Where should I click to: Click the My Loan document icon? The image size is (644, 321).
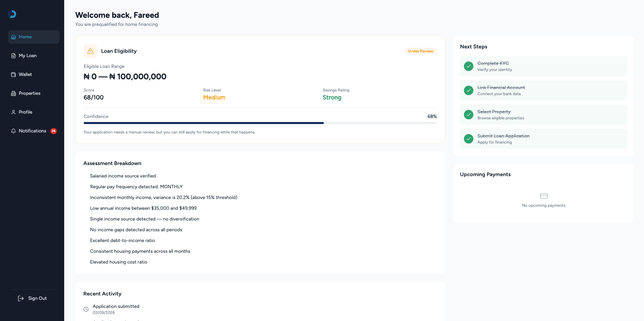(x=13, y=56)
